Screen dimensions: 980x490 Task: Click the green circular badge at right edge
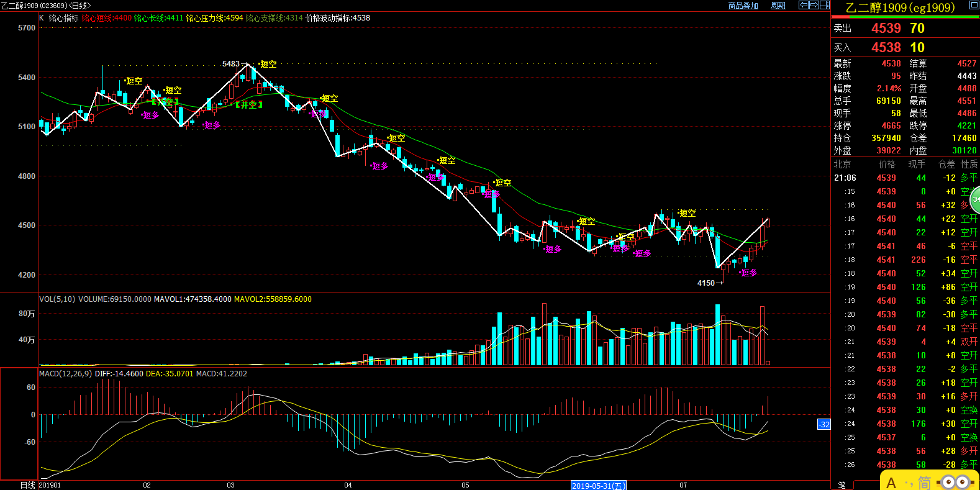click(975, 200)
